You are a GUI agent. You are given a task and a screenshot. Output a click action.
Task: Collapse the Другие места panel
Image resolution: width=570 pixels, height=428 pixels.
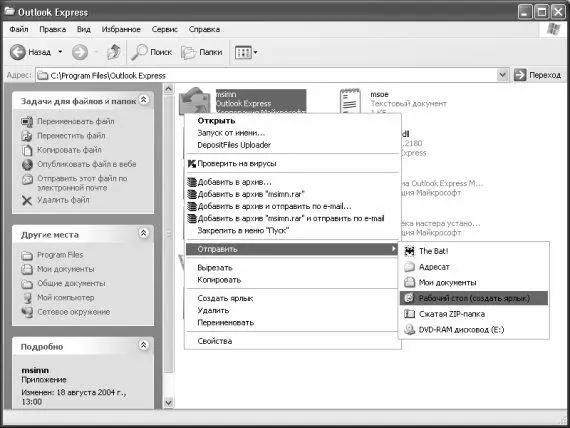(144, 233)
